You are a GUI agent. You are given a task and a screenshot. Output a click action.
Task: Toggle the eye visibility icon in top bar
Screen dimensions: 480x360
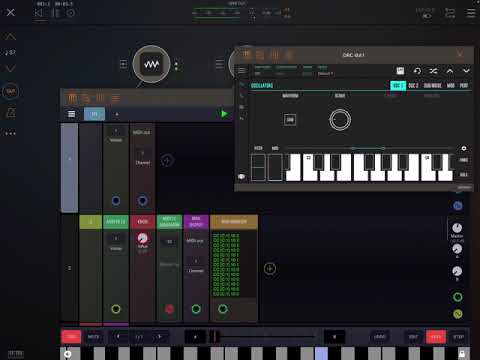427,16
